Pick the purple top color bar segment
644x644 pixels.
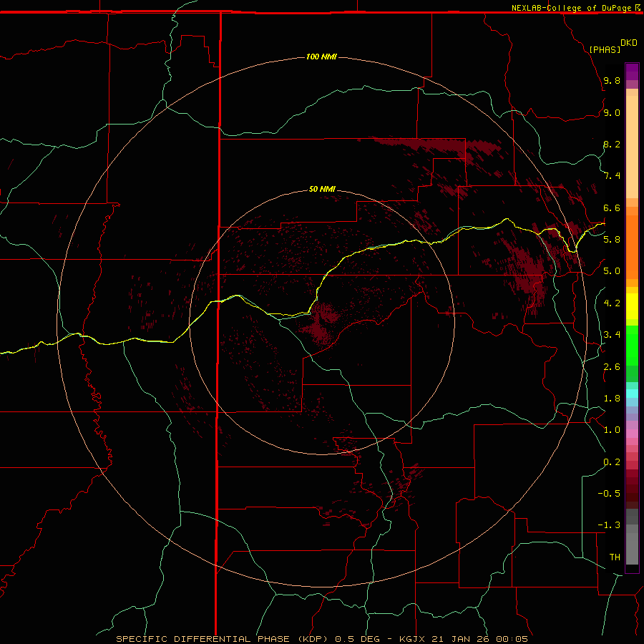[x=632, y=72]
